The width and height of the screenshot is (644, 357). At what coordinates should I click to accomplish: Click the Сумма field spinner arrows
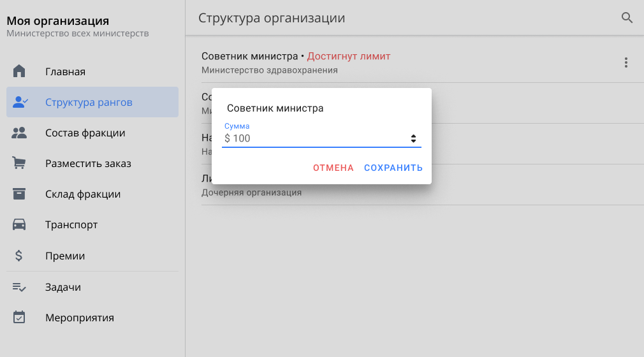click(413, 138)
